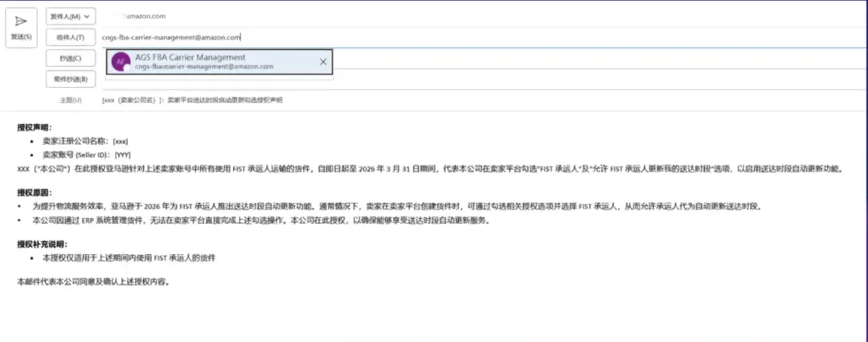Viewport: 868px width, 342px height.
Task: Click the 授权声明 heading in body
Action: coord(35,127)
